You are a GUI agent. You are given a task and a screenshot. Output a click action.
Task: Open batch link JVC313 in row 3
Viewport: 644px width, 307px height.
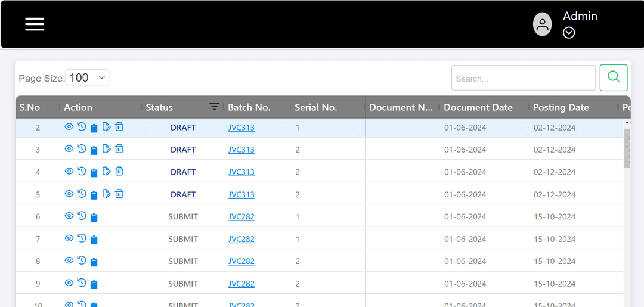click(x=241, y=150)
